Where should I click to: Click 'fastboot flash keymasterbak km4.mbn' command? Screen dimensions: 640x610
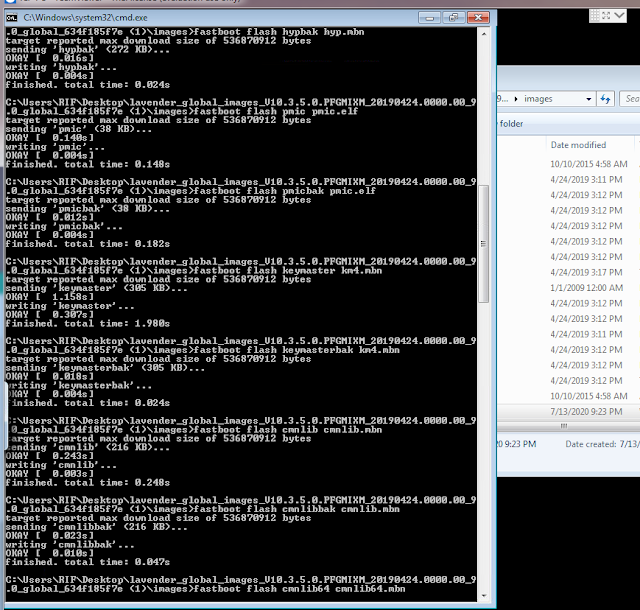coord(297,350)
